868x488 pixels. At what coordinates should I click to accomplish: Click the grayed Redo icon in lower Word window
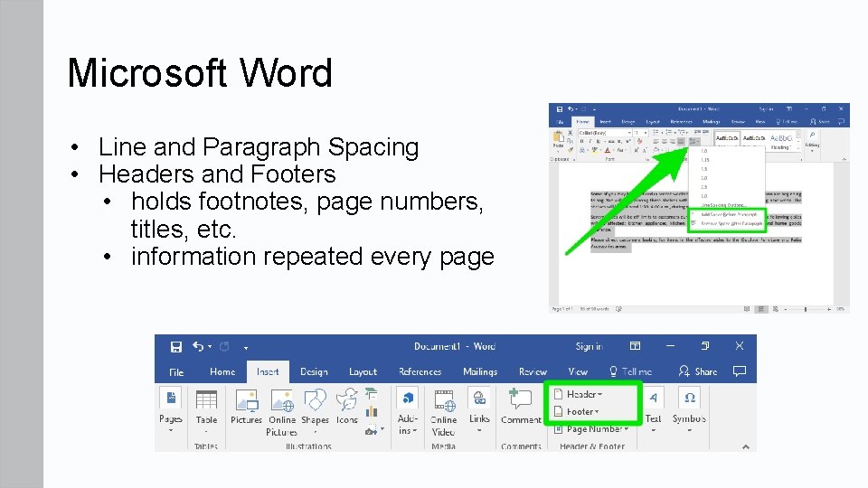tap(224, 346)
